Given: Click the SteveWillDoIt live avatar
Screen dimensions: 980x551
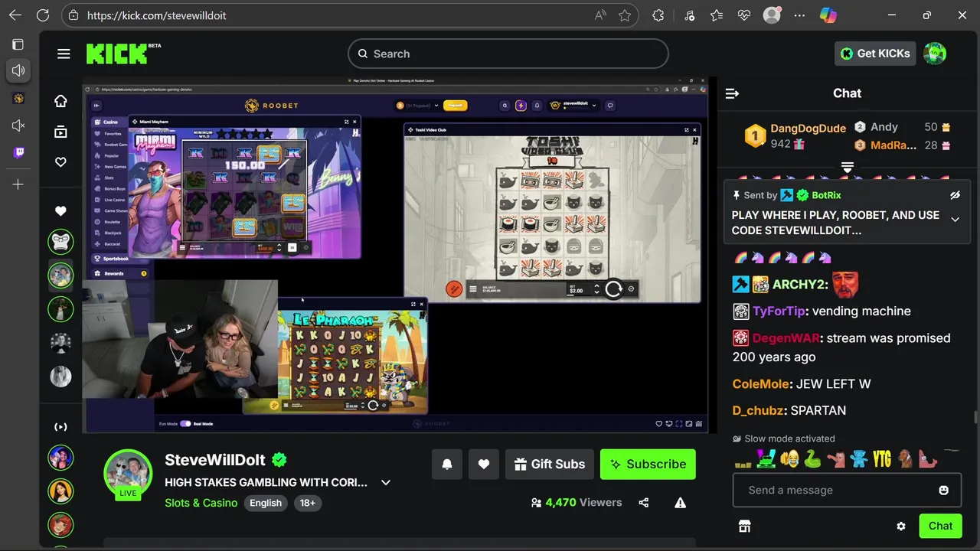Looking at the screenshot, I should (128, 474).
